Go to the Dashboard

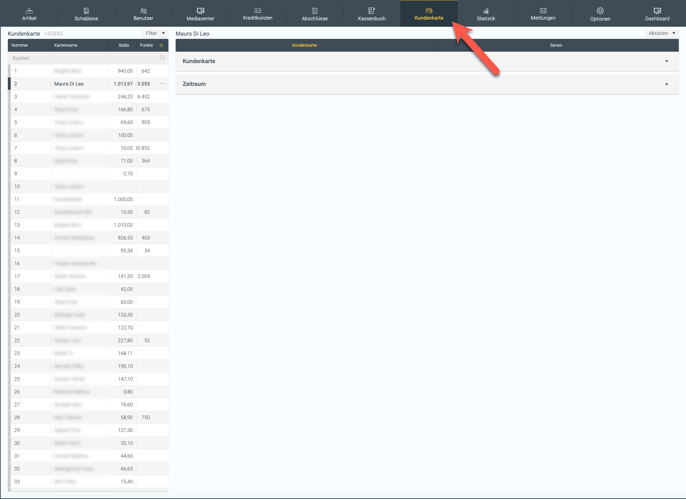point(657,14)
